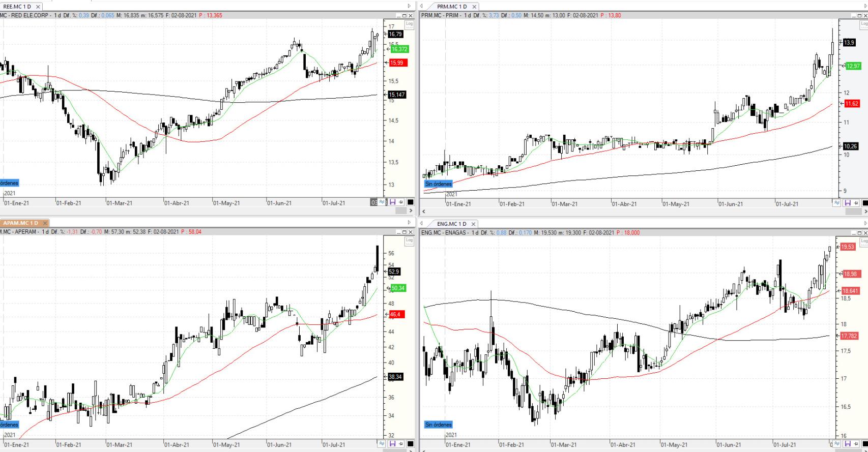This screenshot has width=868, height=452.
Task: Toggle Log scale on the ENG.MC chart
Action: point(864,240)
